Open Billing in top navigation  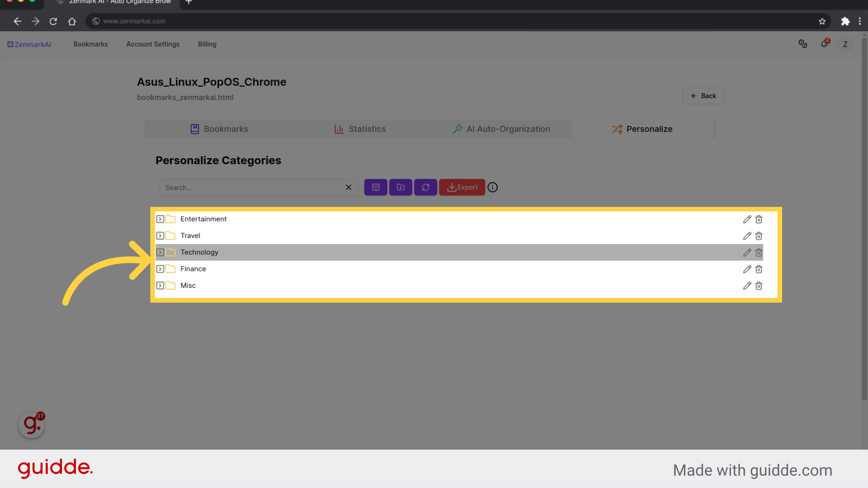point(207,44)
